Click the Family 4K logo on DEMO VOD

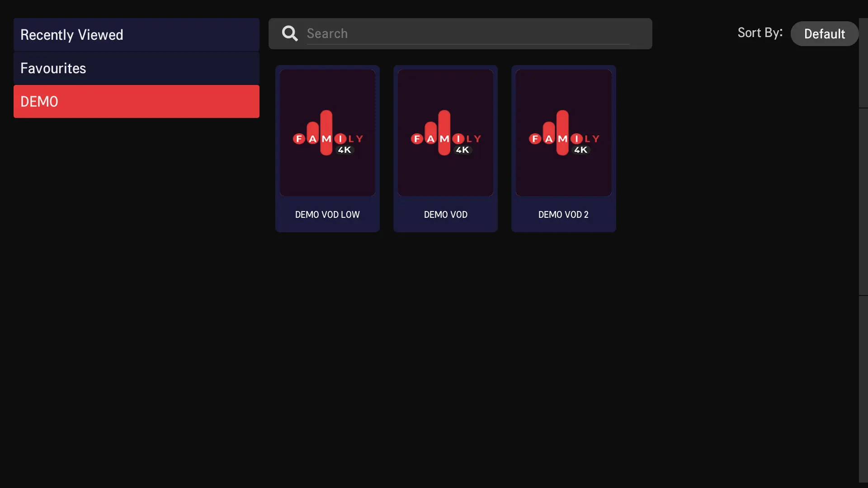(445, 133)
